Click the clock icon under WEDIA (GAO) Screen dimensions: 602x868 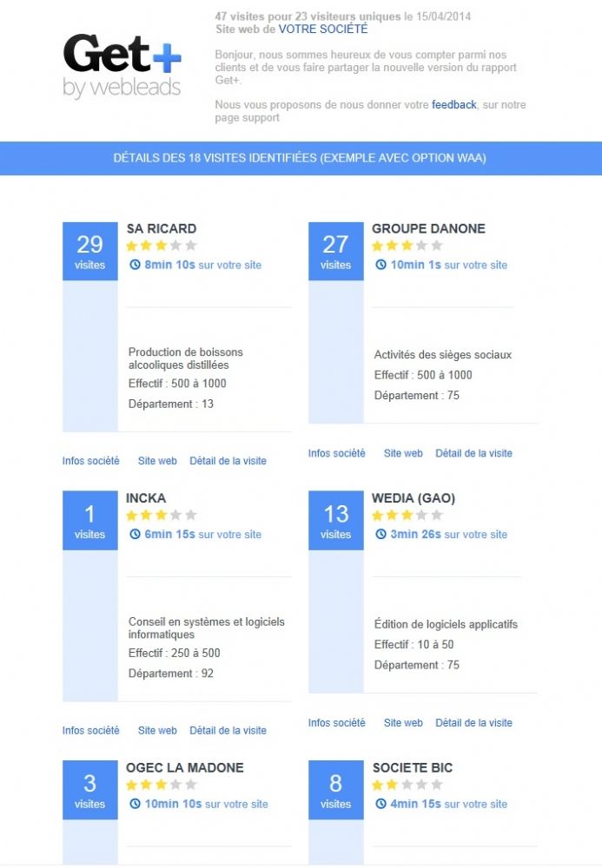(x=380, y=534)
